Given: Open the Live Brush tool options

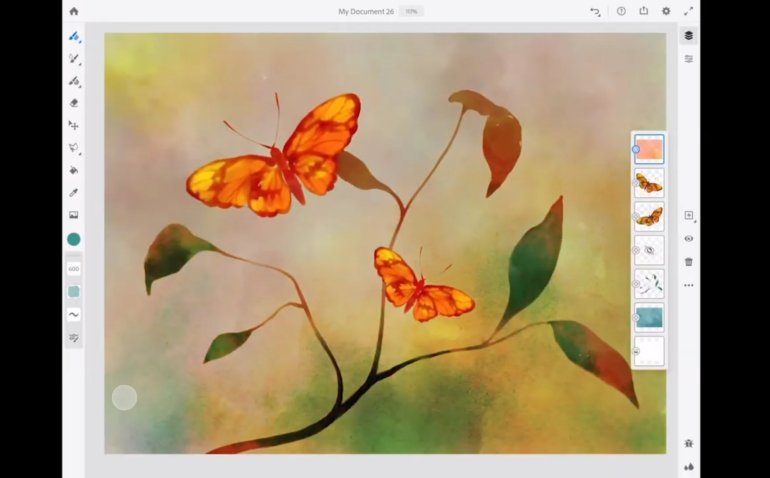Looking at the screenshot, I should (x=74, y=59).
